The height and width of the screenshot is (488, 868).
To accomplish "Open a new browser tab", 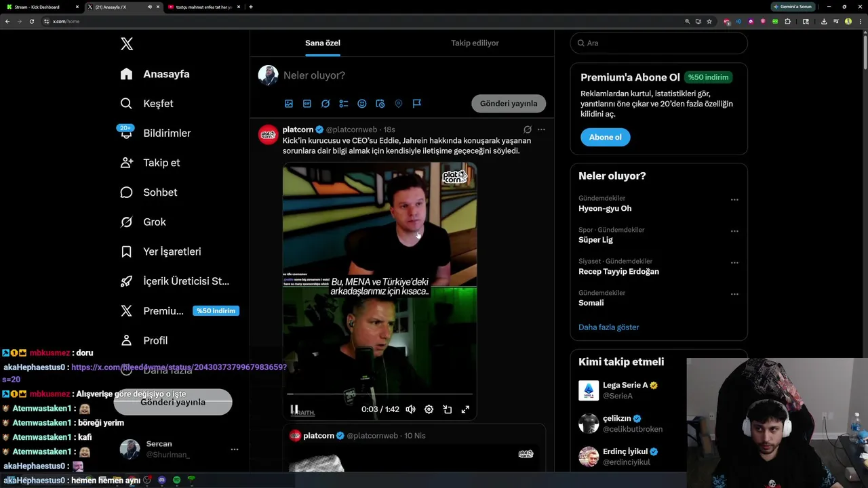I will coord(251,7).
